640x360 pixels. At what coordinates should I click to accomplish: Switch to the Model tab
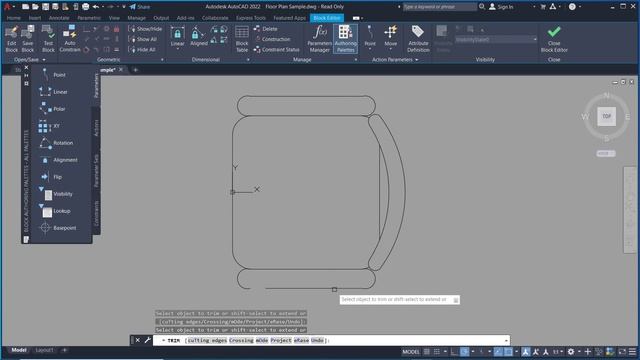click(19, 350)
